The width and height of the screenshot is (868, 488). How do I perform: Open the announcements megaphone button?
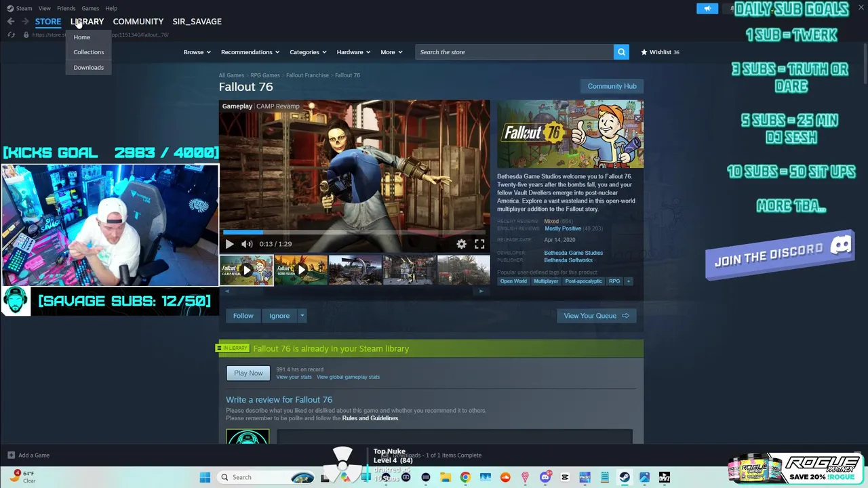pos(707,8)
